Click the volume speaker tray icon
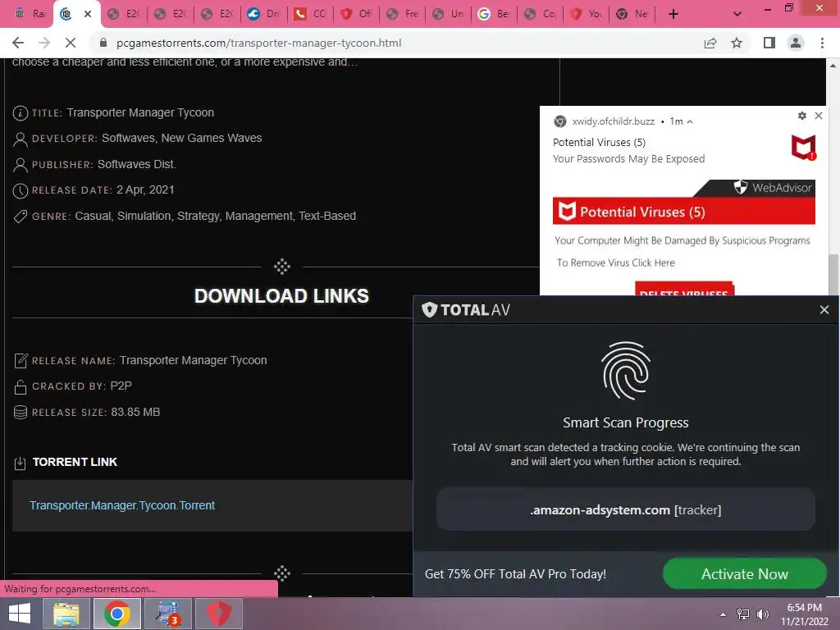 tap(763, 614)
